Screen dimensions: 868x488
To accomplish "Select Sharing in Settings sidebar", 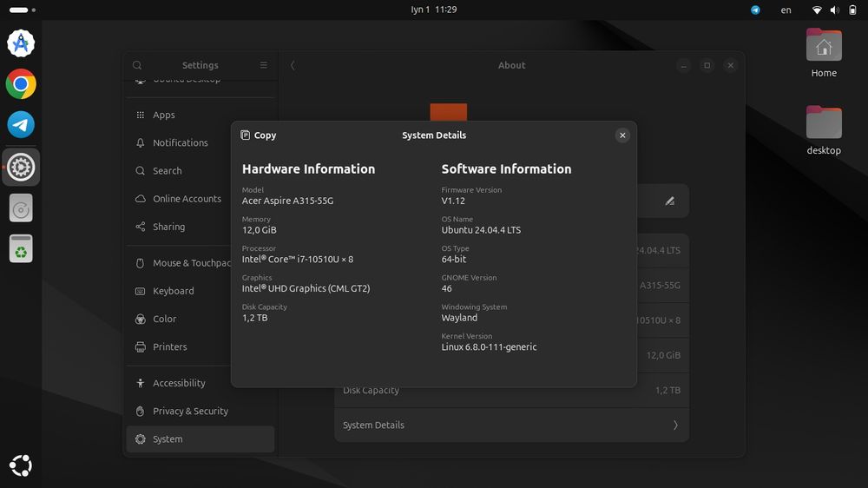I will pyautogui.click(x=201, y=227).
